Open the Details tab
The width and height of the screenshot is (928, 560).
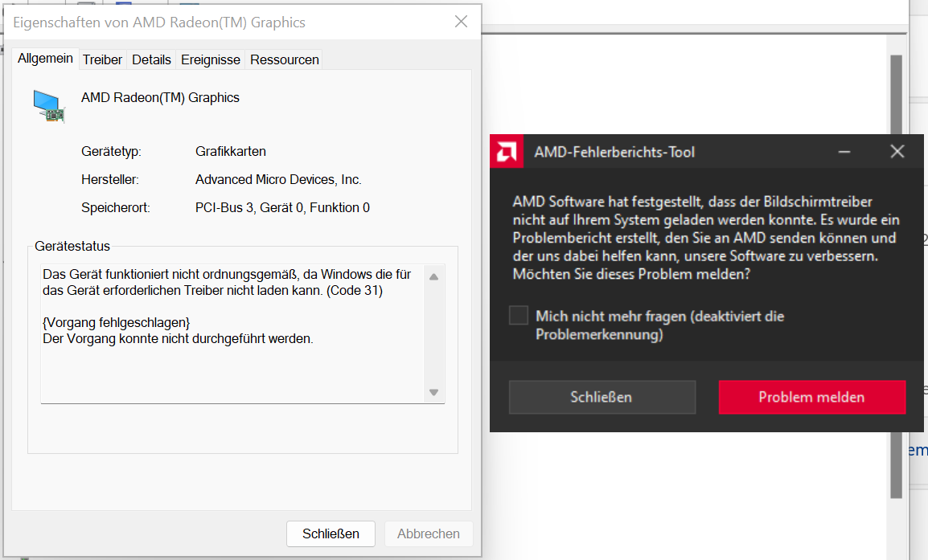[x=151, y=59]
